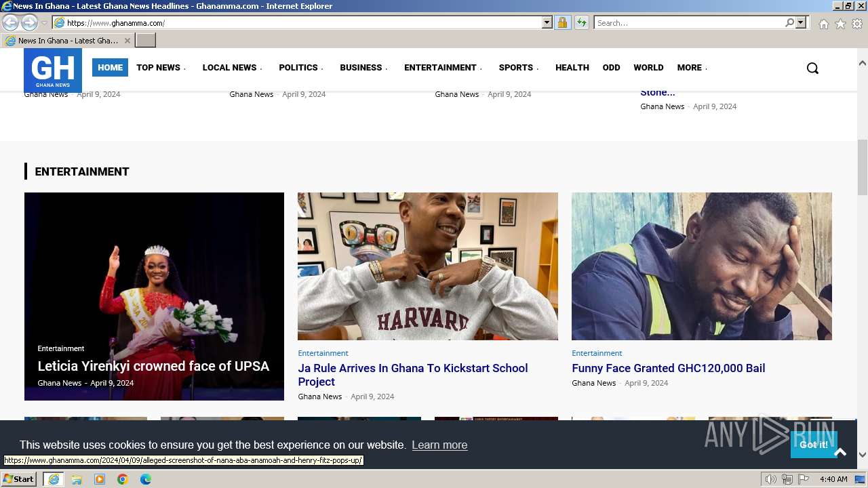The width and height of the screenshot is (868, 488).
Task: Open Internet Explorer in the taskbar
Action: (54, 479)
